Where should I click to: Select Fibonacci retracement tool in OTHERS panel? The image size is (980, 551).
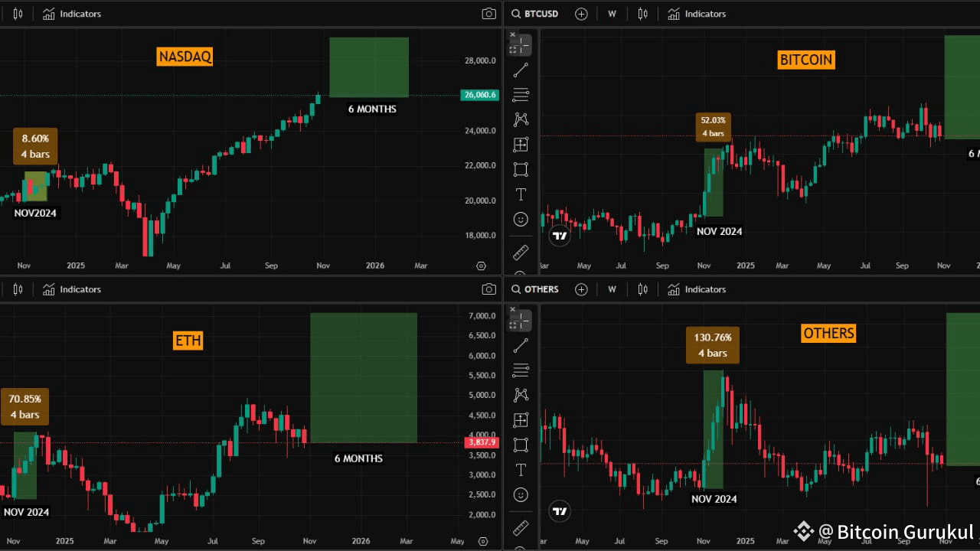[x=521, y=370]
